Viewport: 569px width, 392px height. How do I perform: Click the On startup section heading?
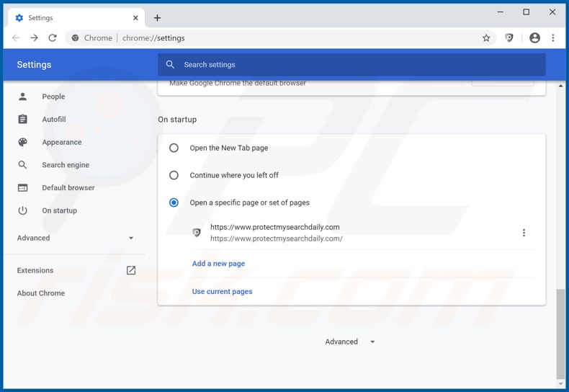click(x=177, y=120)
